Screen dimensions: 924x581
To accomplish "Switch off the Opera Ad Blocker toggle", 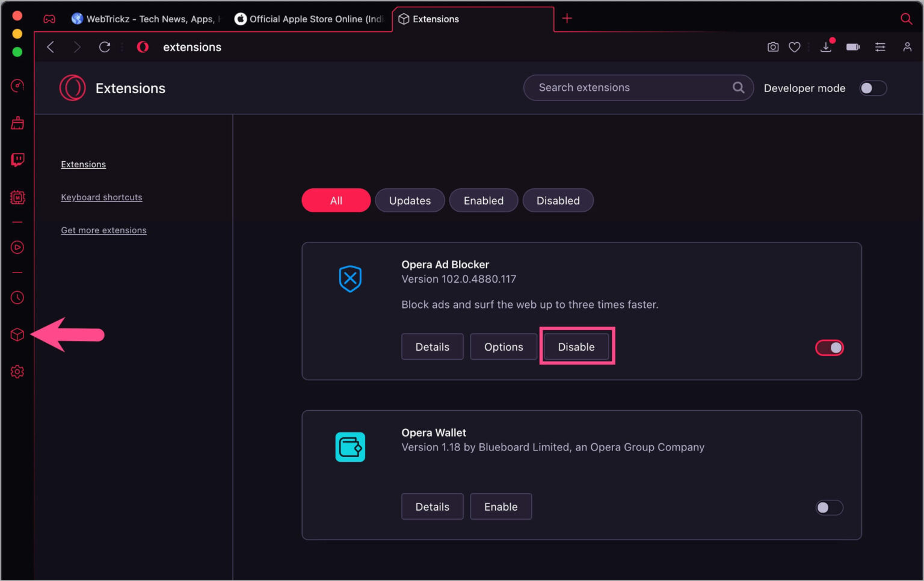I will tap(830, 348).
